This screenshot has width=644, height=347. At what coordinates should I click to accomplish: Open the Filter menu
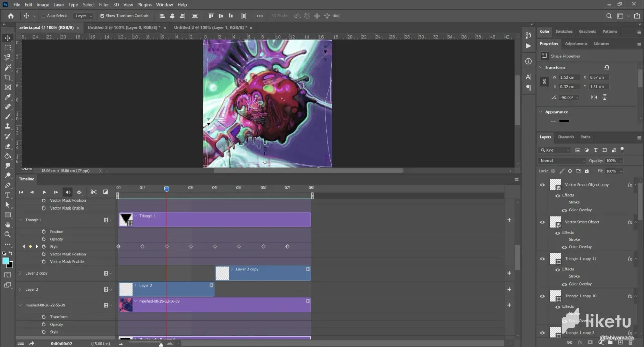click(104, 5)
